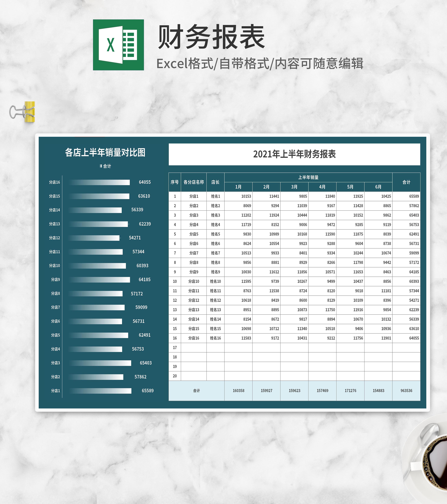This screenshot has width=447, height=504.
Task: Click the 姓名10 manager cell
Action: coord(215,281)
